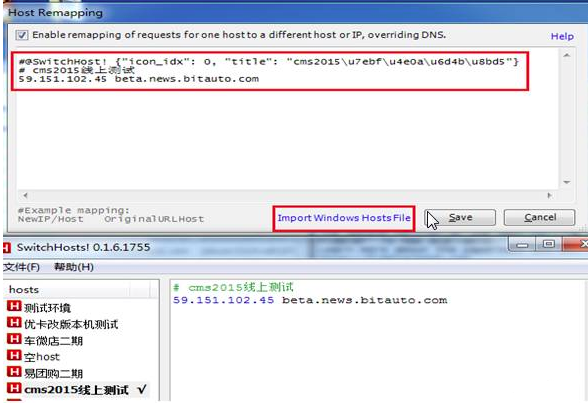Click the horizontal scrollbar left arrow
The height and width of the screenshot is (407, 588).
click(25, 195)
